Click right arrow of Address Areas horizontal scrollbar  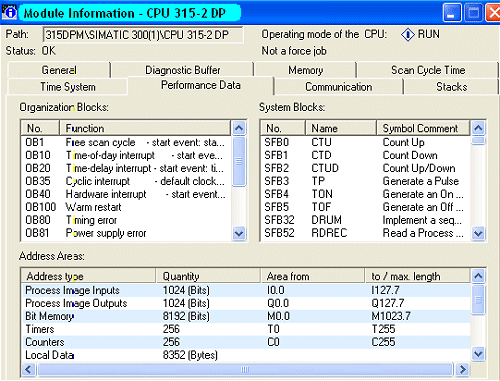click(463, 369)
